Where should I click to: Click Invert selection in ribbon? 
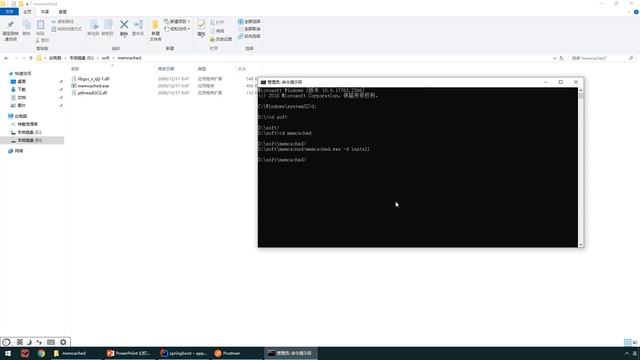249,36
